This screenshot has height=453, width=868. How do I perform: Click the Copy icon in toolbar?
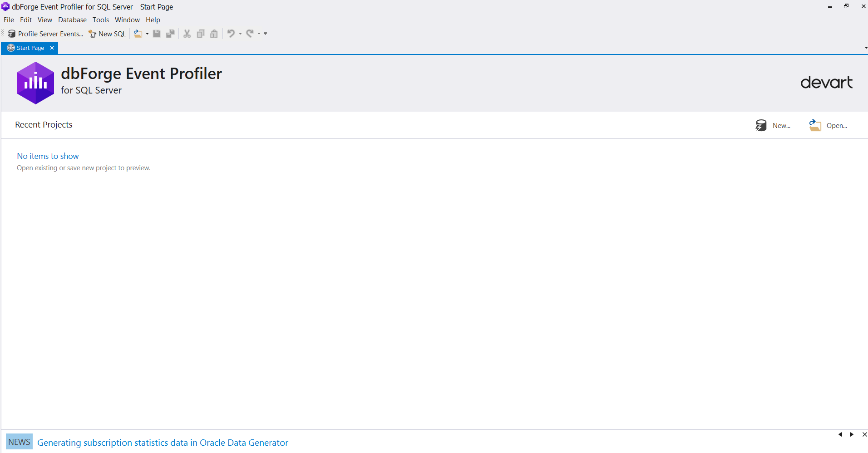[201, 34]
